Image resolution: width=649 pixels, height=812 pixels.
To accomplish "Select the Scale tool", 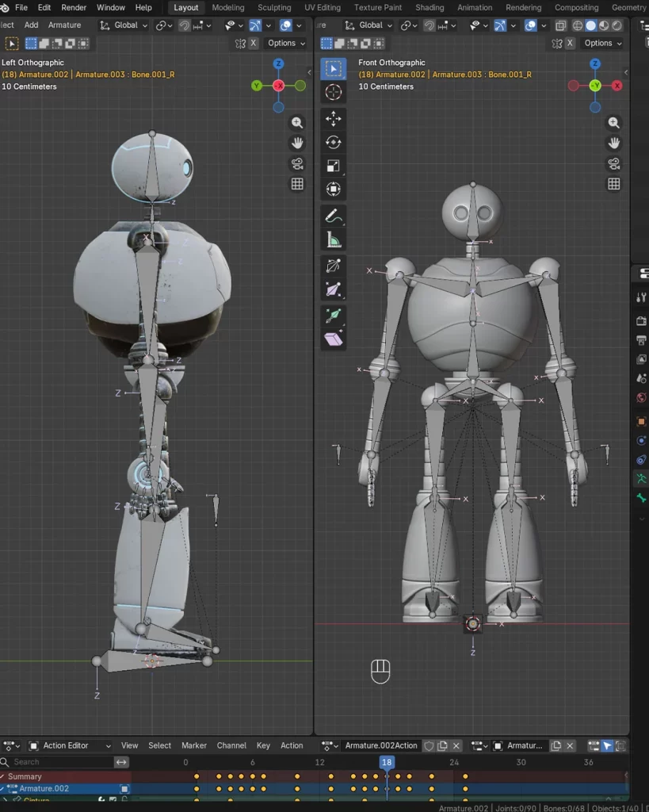I will click(x=334, y=166).
